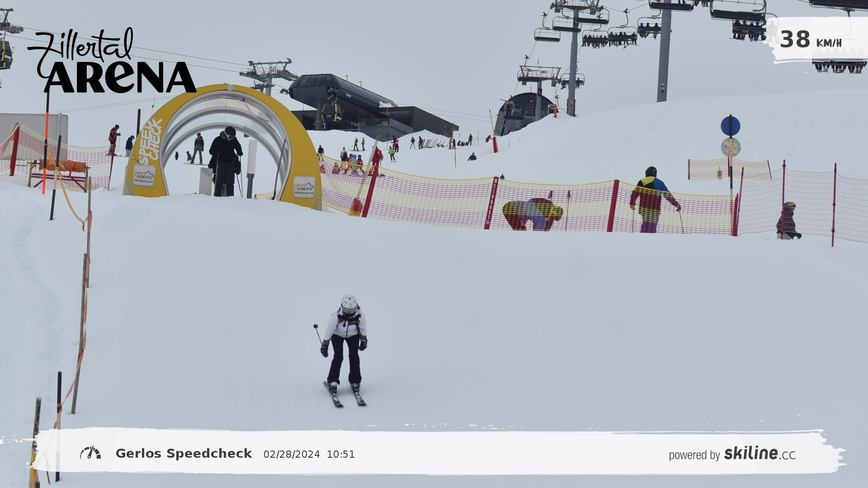This screenshot has width=868, height=488.
Task: Click the 38 km/h speed readout
Action: 810,40
